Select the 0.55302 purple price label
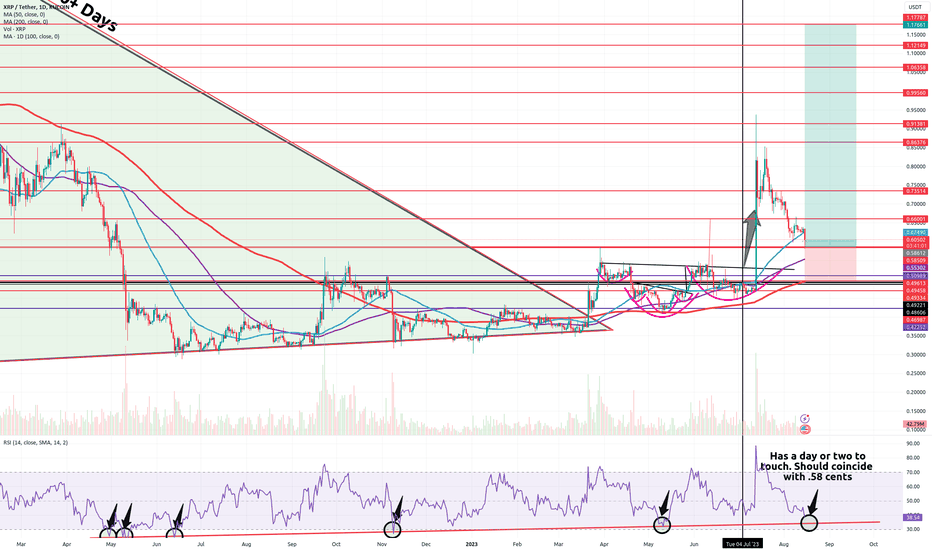The image size is (932, 550). coord(915,269)
